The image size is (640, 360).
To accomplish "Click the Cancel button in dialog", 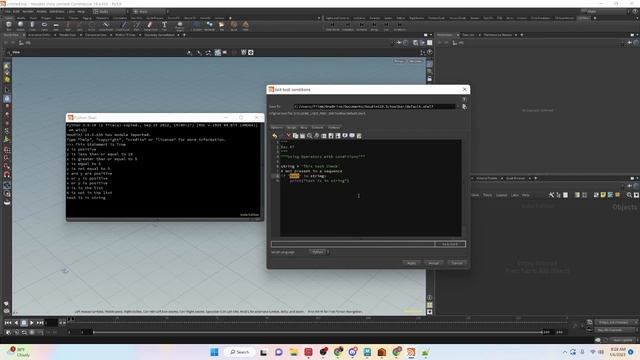I will click(x=457, y=263).
